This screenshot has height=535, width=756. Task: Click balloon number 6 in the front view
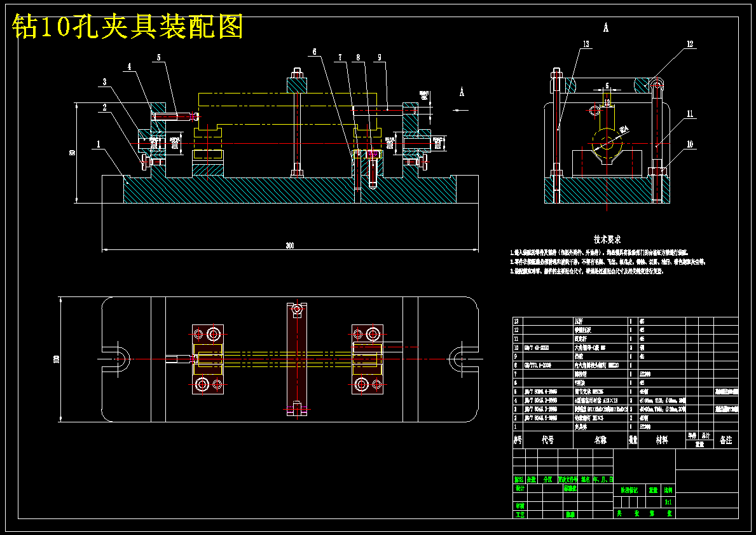[x=314, y=52]
